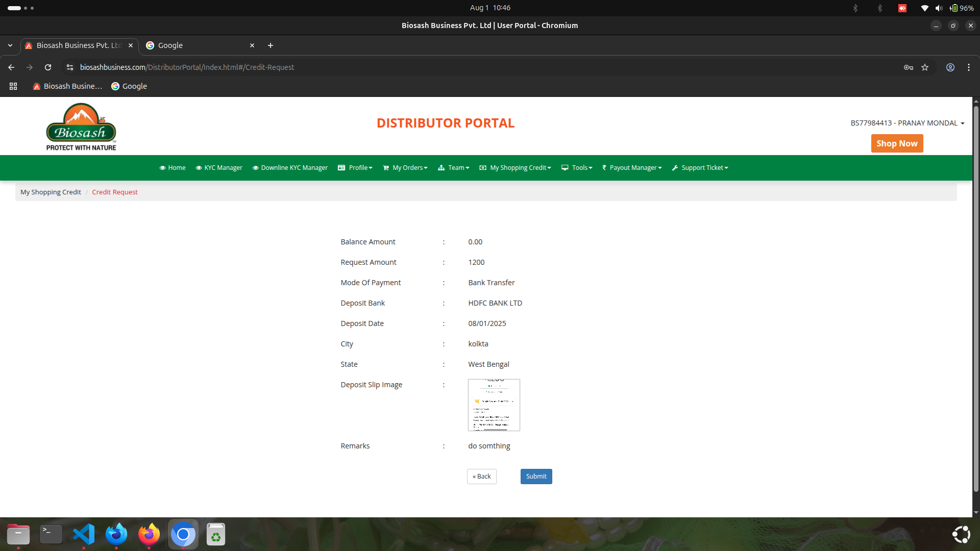Open the browser profile avatar icon
This screenshot has width=980, height=551.
(950, 67)
